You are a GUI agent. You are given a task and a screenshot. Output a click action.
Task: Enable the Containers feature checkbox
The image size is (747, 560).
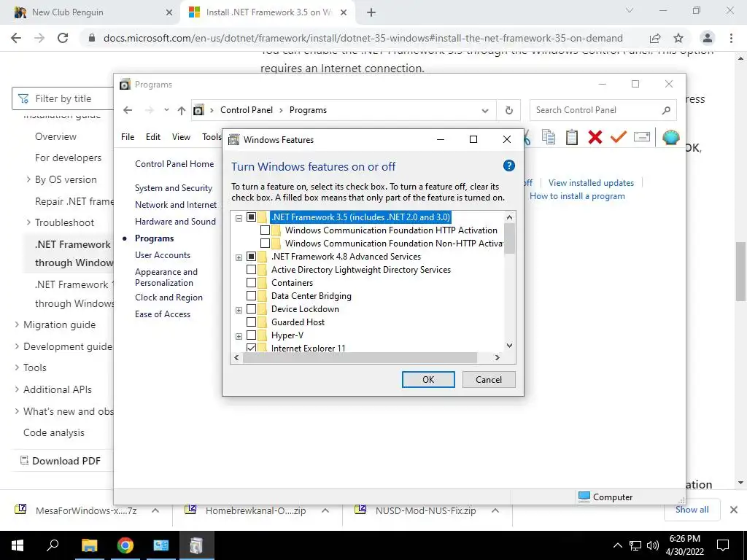point(251,283)
